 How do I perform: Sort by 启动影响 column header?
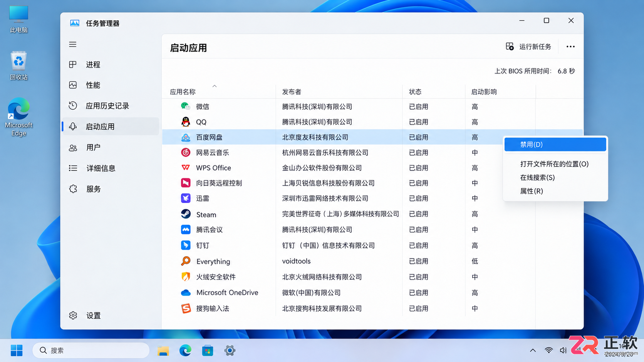point(484,92)
